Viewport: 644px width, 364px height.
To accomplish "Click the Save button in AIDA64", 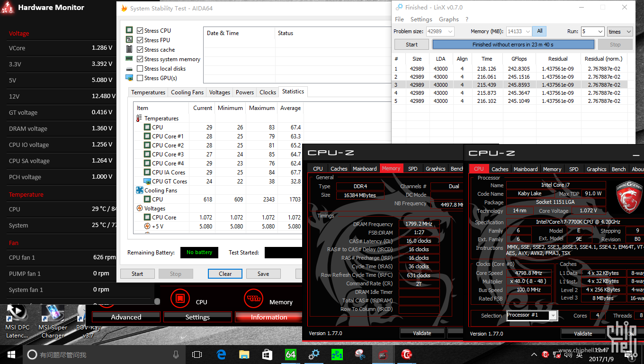I will tap(263, 273).
